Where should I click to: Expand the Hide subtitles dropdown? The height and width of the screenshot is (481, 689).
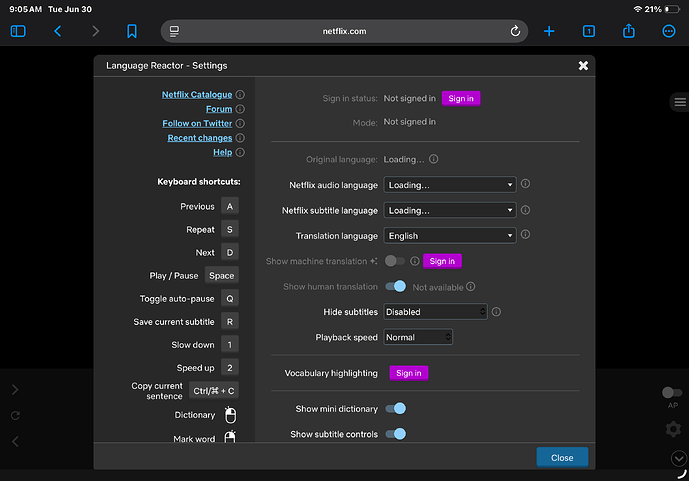point(435,312)
